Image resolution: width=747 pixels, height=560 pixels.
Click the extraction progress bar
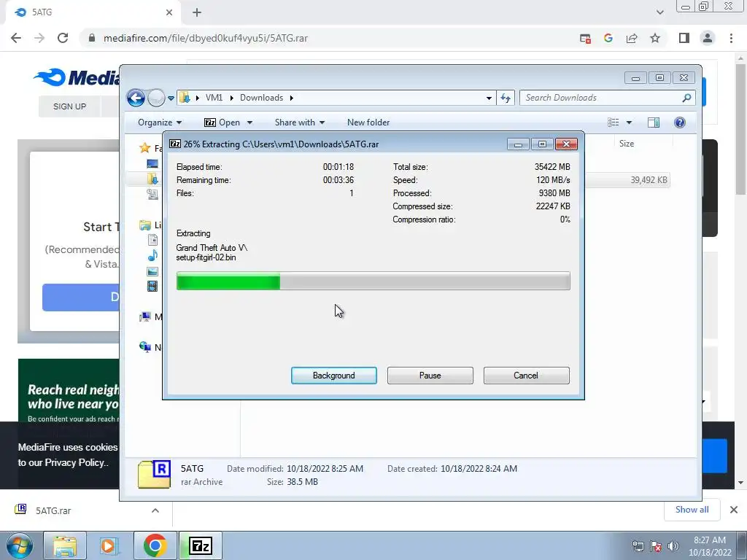pyautogui.click(x=373, y=281)
